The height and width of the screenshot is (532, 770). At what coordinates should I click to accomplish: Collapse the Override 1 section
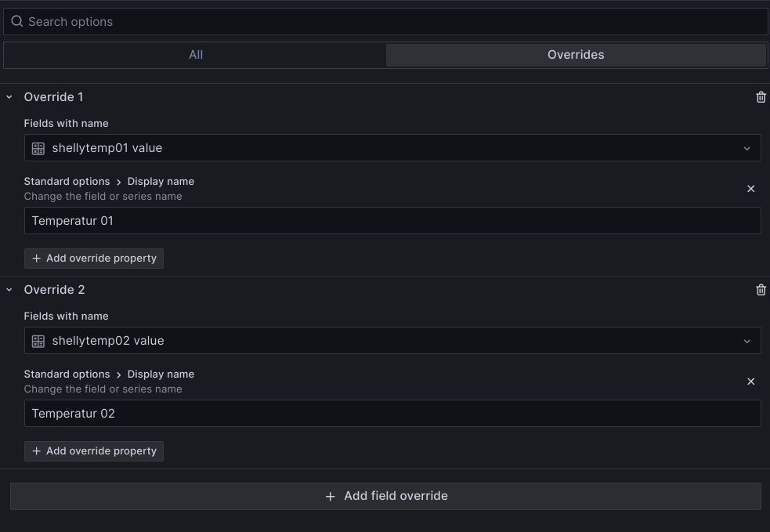9,97
